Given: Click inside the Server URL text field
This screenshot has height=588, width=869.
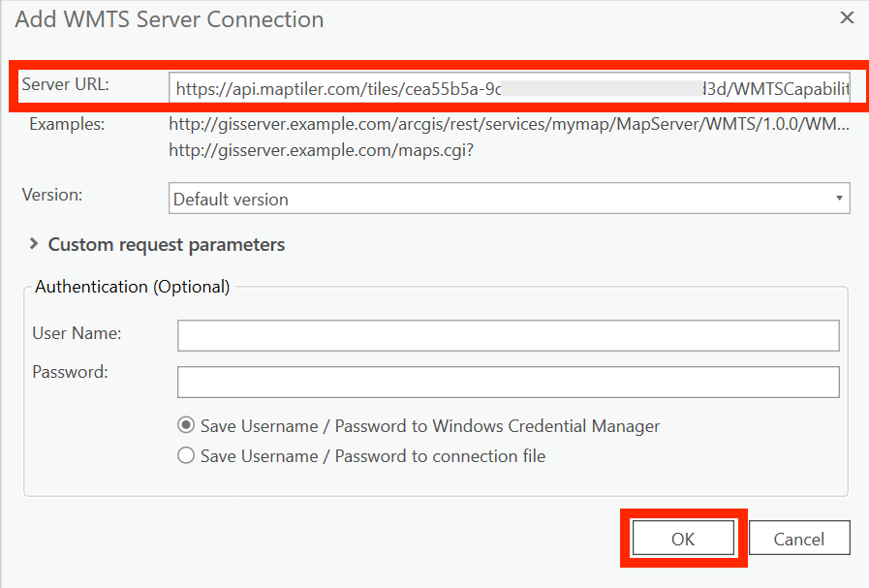Looking at the screenshot, I should (x=509, y=89).
